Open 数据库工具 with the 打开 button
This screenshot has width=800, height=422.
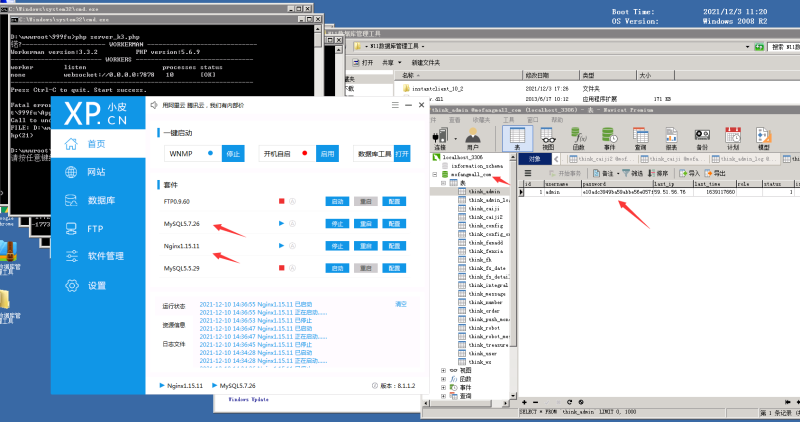click(402, 154)
